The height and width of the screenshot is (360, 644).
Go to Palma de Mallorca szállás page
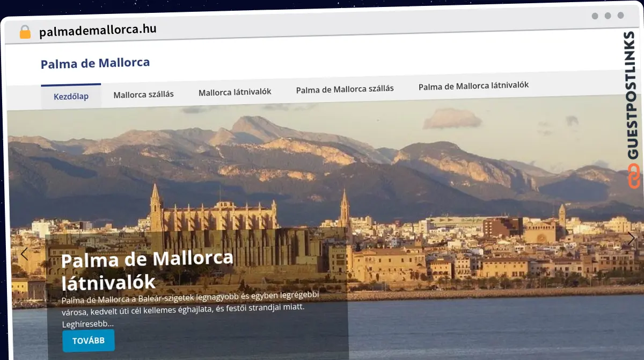click(x=345, y=89)
